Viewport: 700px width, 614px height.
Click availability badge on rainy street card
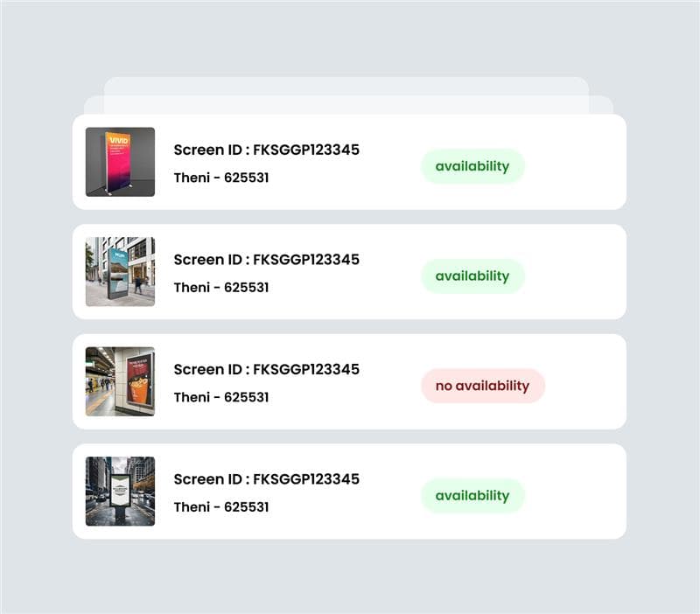(472, 495)
